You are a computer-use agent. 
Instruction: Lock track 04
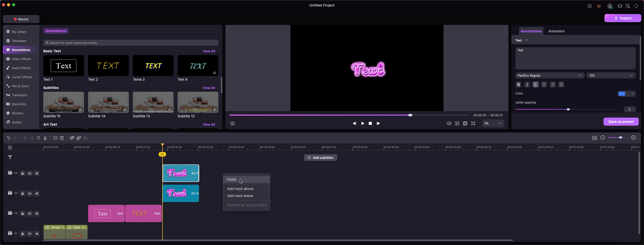pyautogui.click(x=23, y=173)
